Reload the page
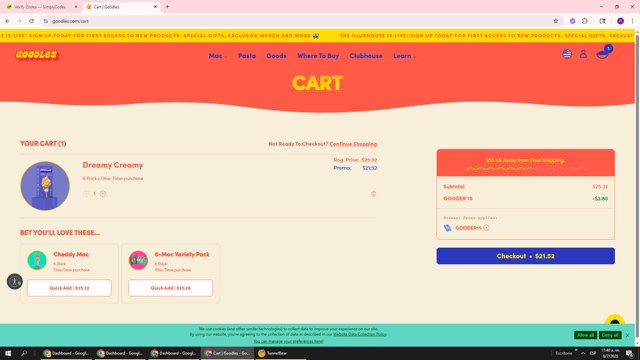640x360 pixels. click(31, 21)
